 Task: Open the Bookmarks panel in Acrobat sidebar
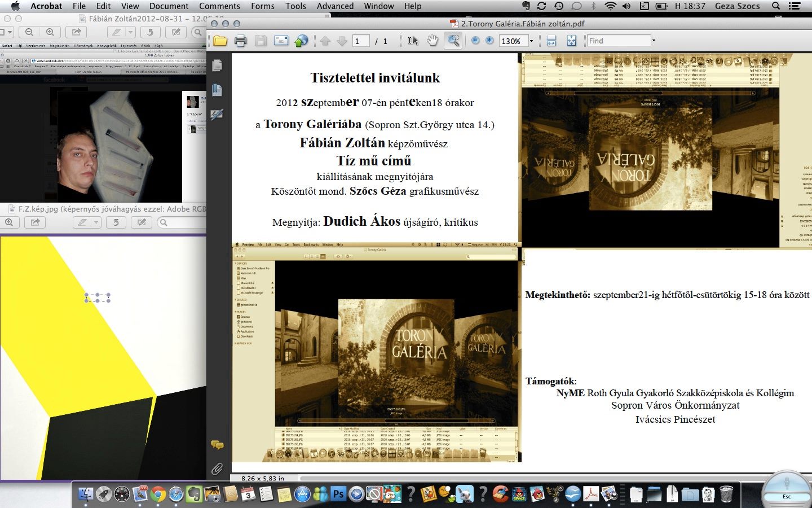point(217,90)
